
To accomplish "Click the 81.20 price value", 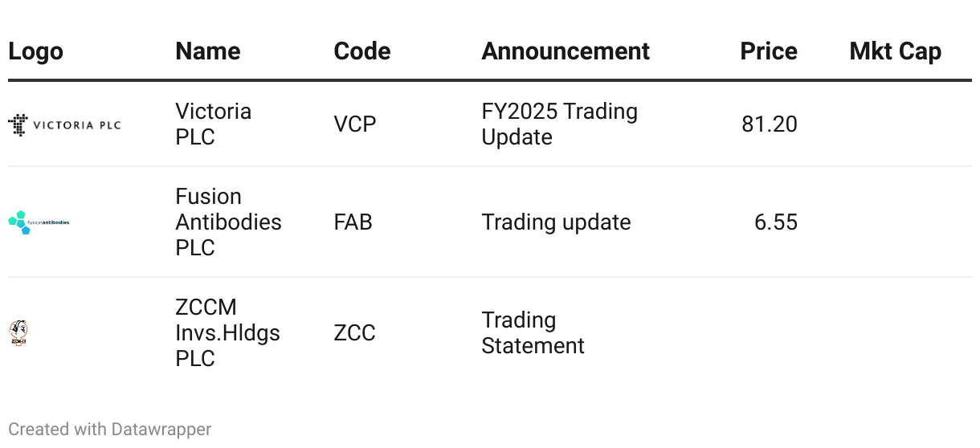I will point(769,124).
